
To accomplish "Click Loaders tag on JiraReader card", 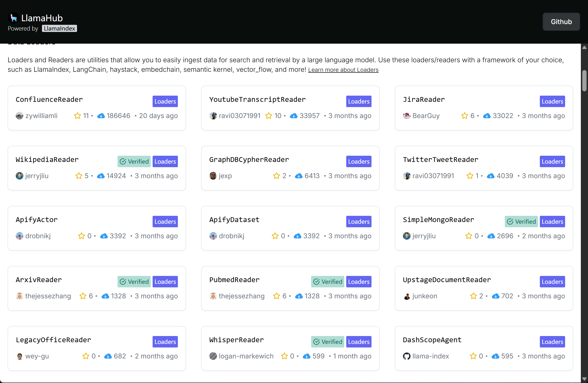I will tap(552, 101).
